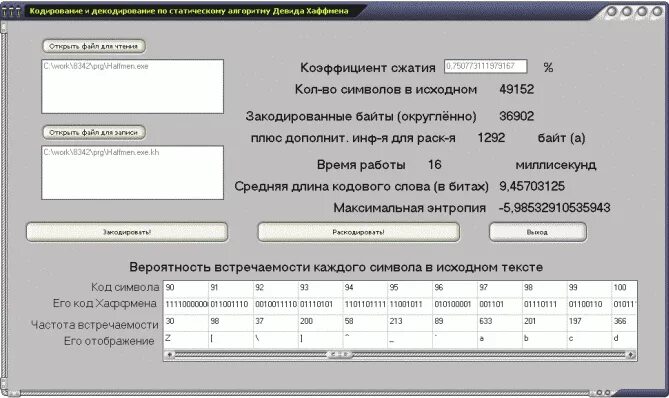
Task: Select the display cell showing letter Z
Action: (x=186, y=339)
